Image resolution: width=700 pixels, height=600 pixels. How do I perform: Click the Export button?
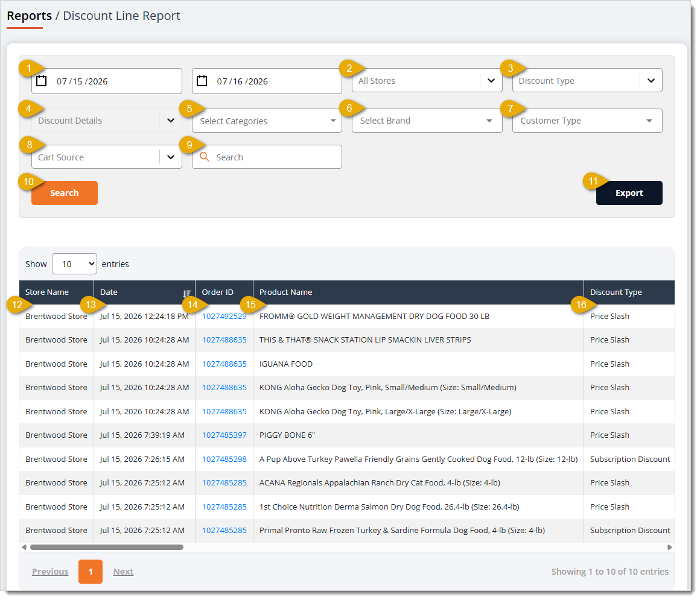point(629,193)
